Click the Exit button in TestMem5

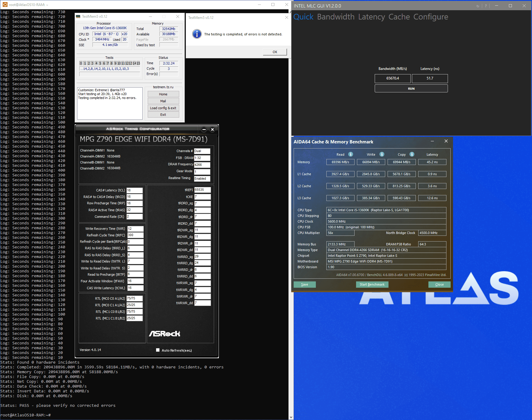(x=163, y=115)
